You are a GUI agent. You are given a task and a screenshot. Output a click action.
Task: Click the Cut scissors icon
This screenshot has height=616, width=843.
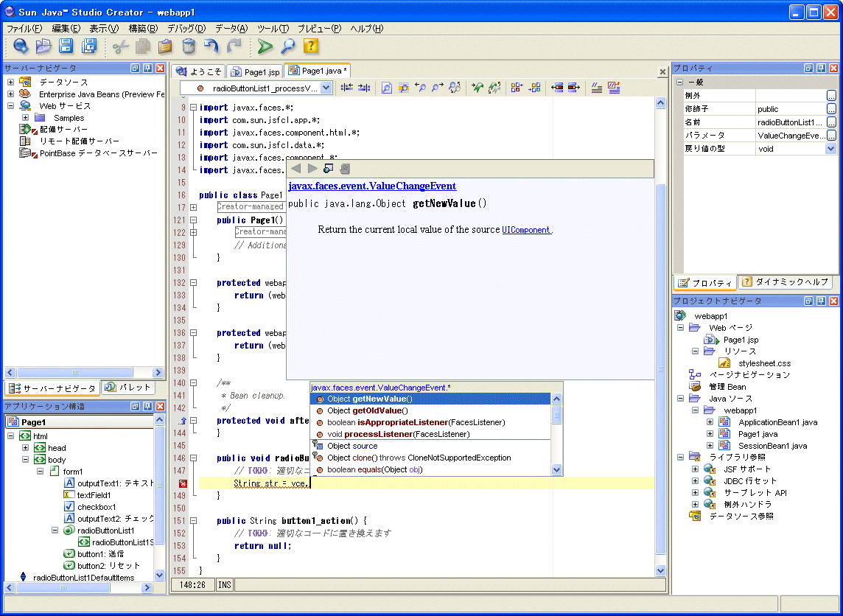[x=120, y=46]
